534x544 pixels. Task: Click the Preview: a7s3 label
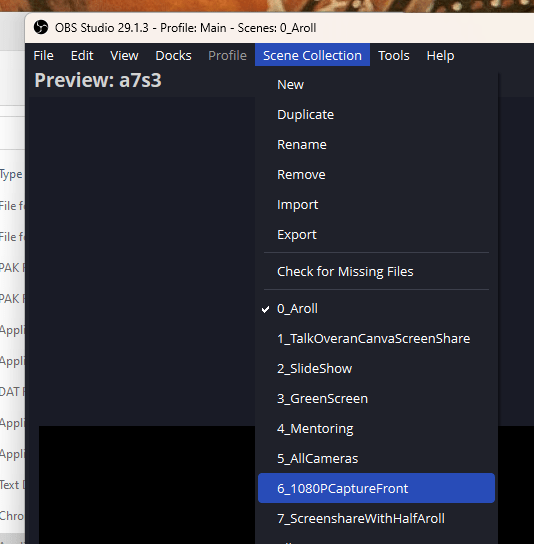[98, 80]
